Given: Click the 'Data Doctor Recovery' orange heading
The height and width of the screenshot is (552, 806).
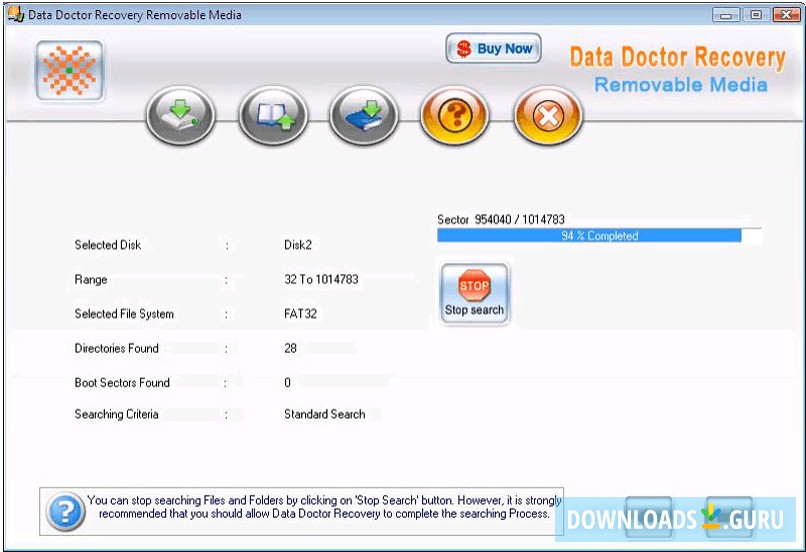Looking at the screenshot, I should [677, 57].
